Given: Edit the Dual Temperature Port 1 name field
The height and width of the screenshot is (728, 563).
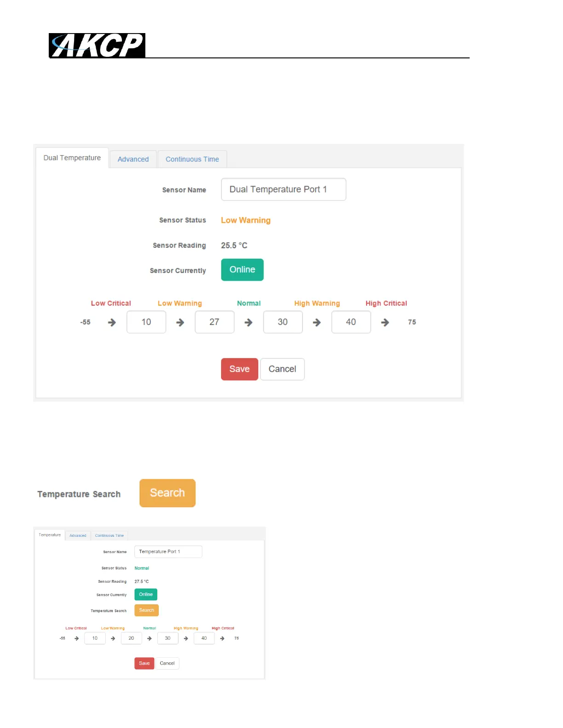Looking at the screenshot, I should click(x=283, y=189).
